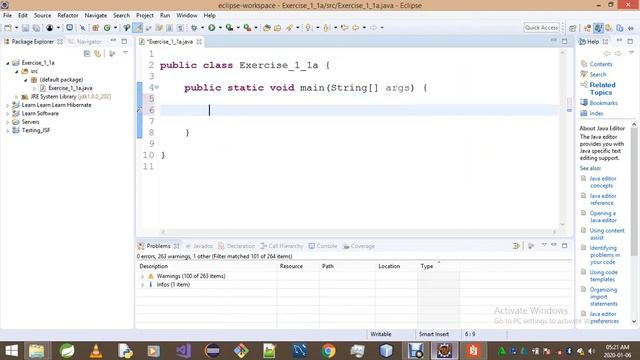The height and width of the screenshot is (360, 640).
Task: Open dropdown arrow next to New icon
Action: (16, 28)
